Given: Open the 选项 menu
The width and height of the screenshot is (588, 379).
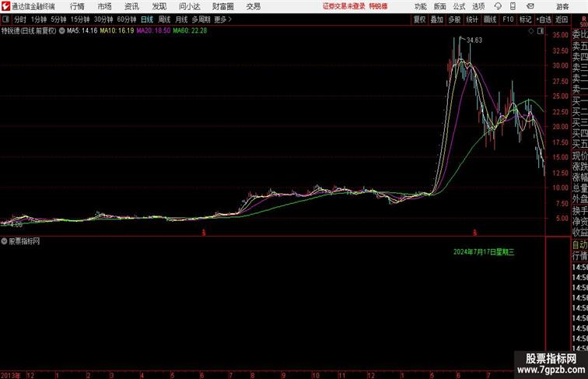Looking at the screenshot, I should pyautogui.click(x=478, y=6).
